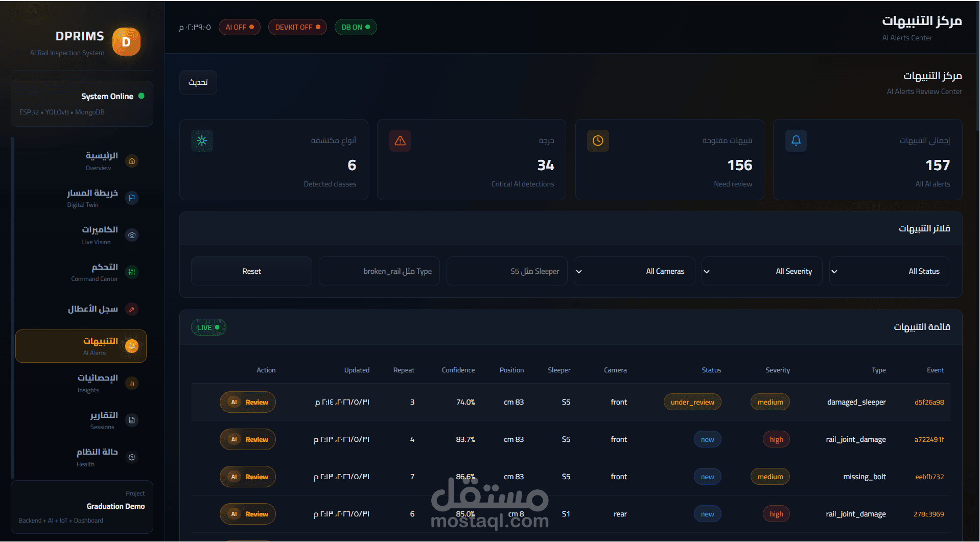Go to the Health menu item

point(81,457)
